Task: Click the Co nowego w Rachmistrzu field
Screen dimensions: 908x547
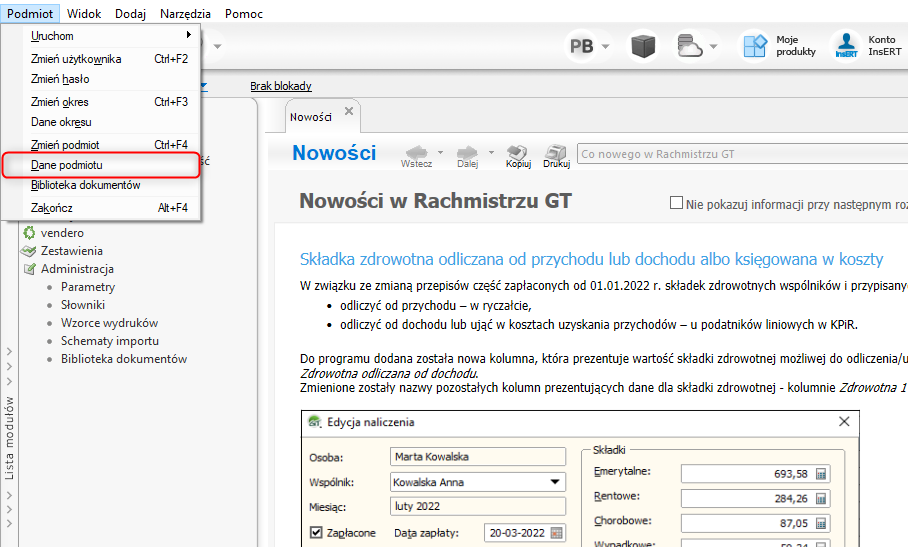Action: point(742,154)
